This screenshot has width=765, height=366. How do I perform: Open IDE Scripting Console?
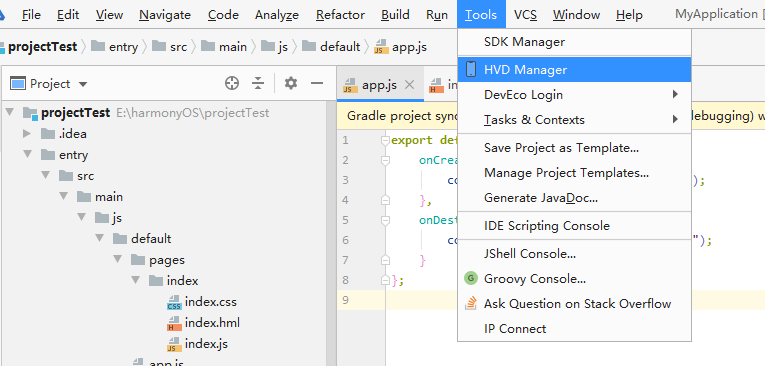[x=574, y=226]
